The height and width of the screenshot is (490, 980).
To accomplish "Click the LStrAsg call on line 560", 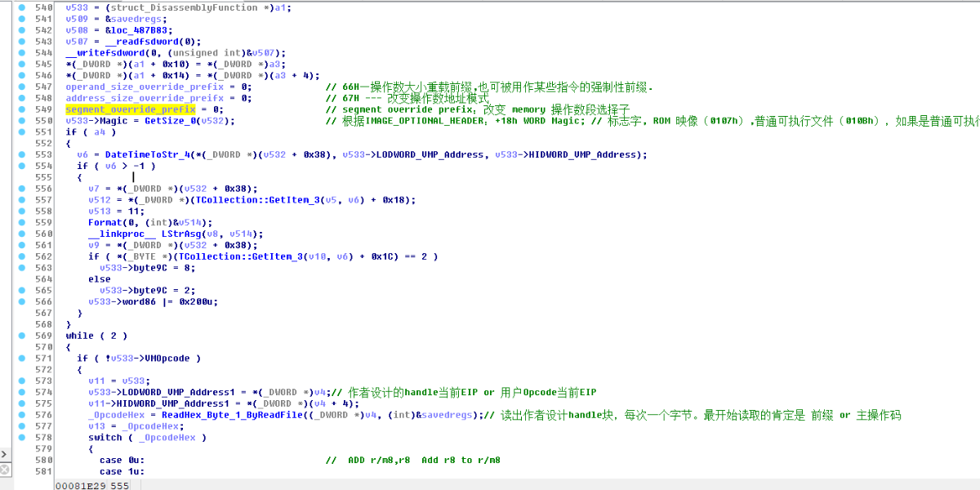I will click(180, 234).
